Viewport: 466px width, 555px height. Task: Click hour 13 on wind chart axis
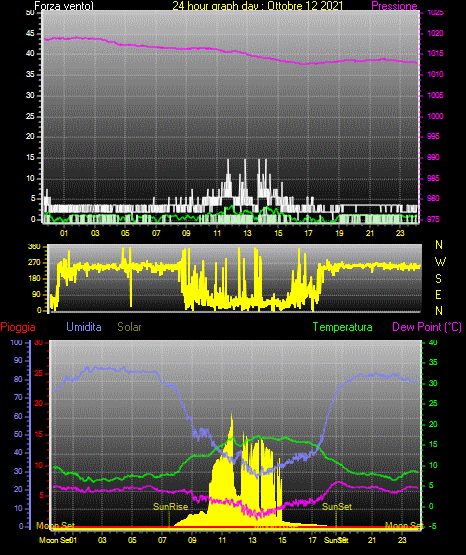pyautogui.click(x=247, y=233)
